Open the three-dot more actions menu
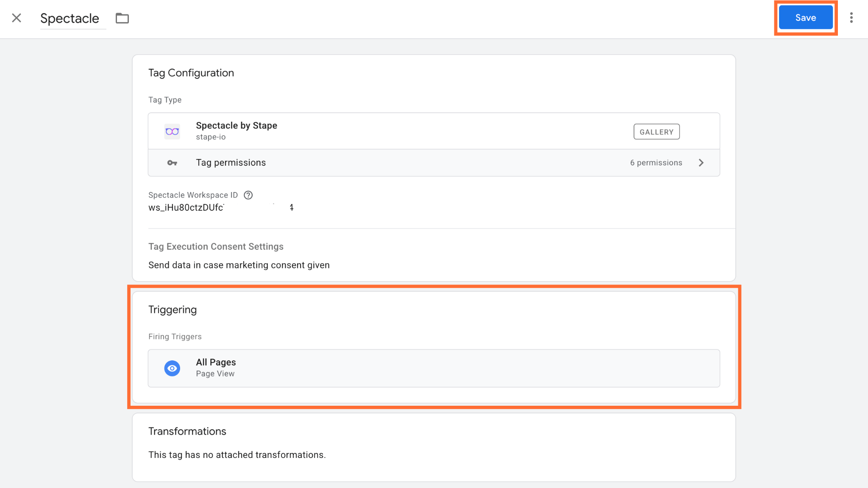 click(851, 18)
